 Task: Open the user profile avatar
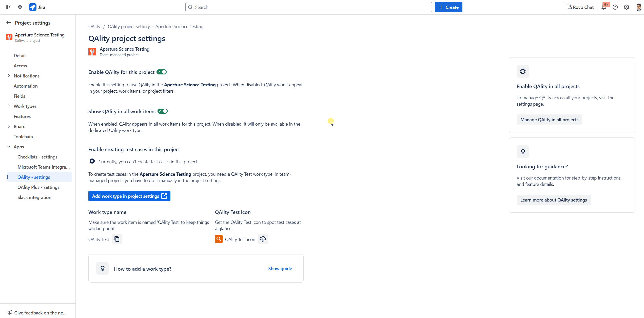pos(639,7)
